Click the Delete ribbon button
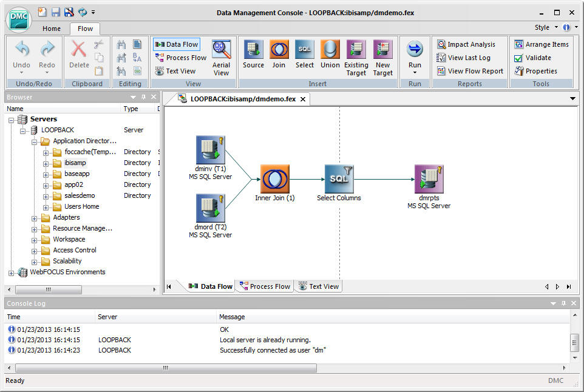The image size is (584, 392). coord(79,55)
